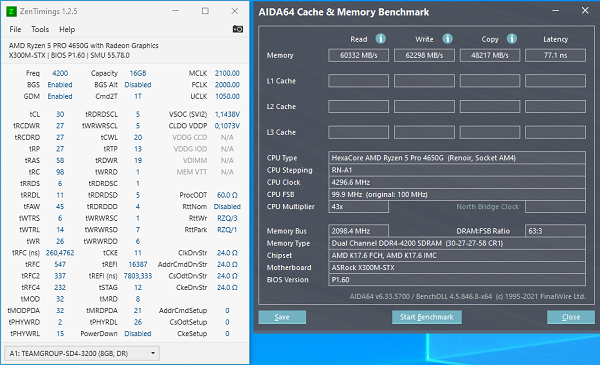Open the memory module selection dropdown
Image resolution: width=600 pixels, height=365 pixels.
tap(82, 353)
